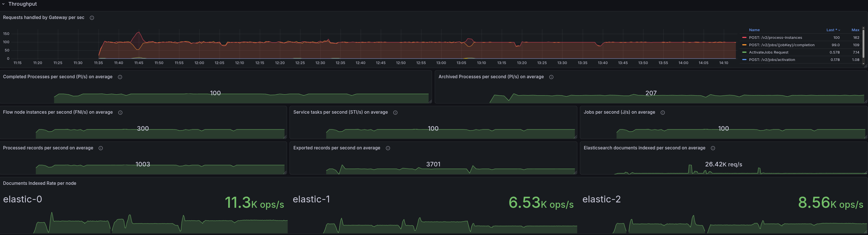Sort legend by Last * column
868x235 pixels.
pos(833,30)
